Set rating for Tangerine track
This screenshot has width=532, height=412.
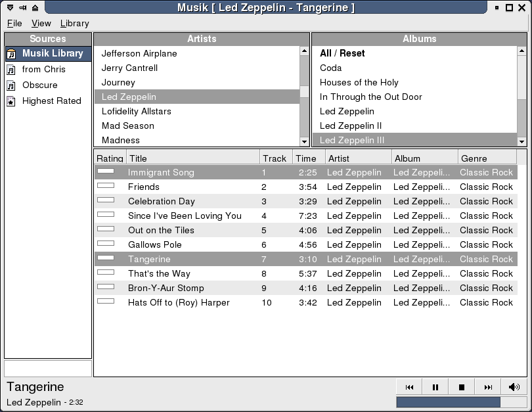coord(106,258)
